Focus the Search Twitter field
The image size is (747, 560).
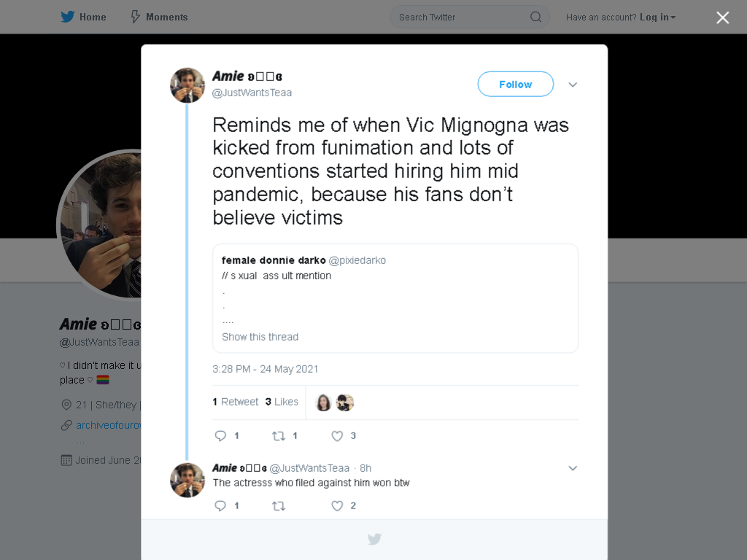pyautogui.click(x=470, y=17)
